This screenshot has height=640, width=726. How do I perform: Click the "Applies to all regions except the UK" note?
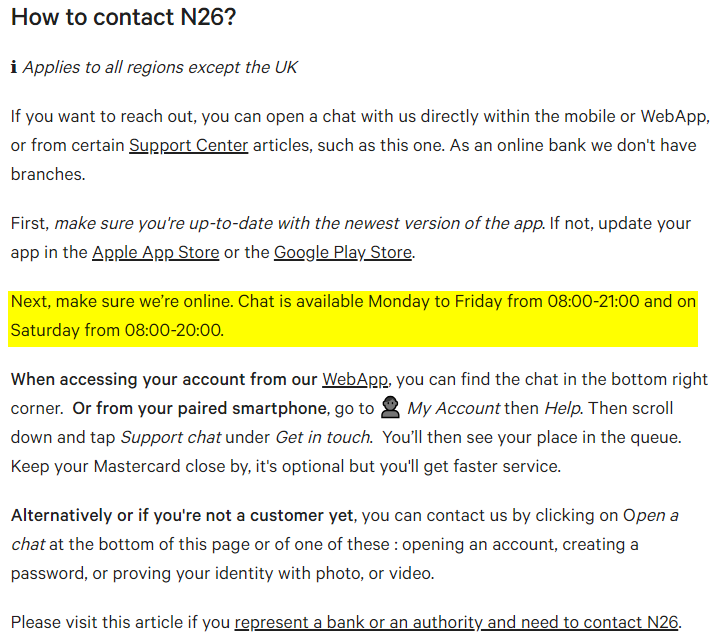pos(160,68)
